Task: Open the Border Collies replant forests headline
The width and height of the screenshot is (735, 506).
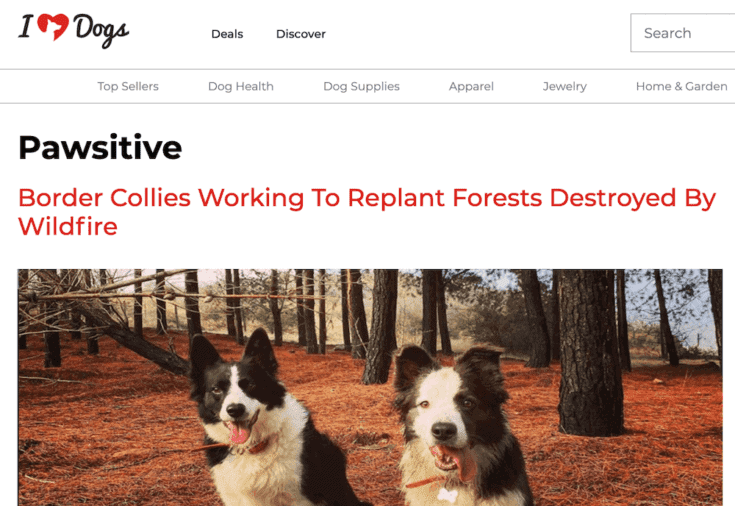Action: tap(367, 211)
